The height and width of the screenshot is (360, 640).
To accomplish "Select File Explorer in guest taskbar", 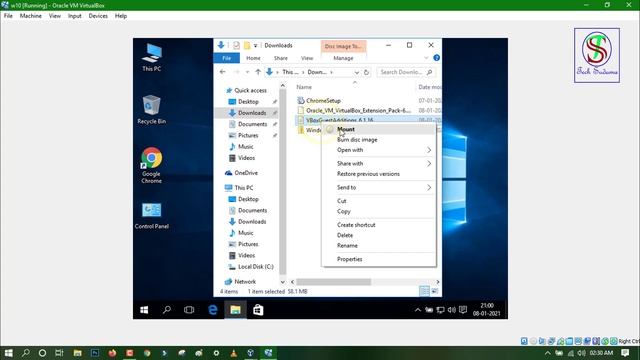I will pos(235,310).
